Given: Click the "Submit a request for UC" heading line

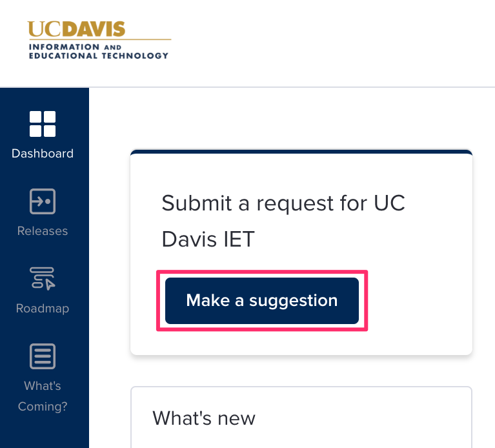Looking at the screenshot, I should [283, 203].
